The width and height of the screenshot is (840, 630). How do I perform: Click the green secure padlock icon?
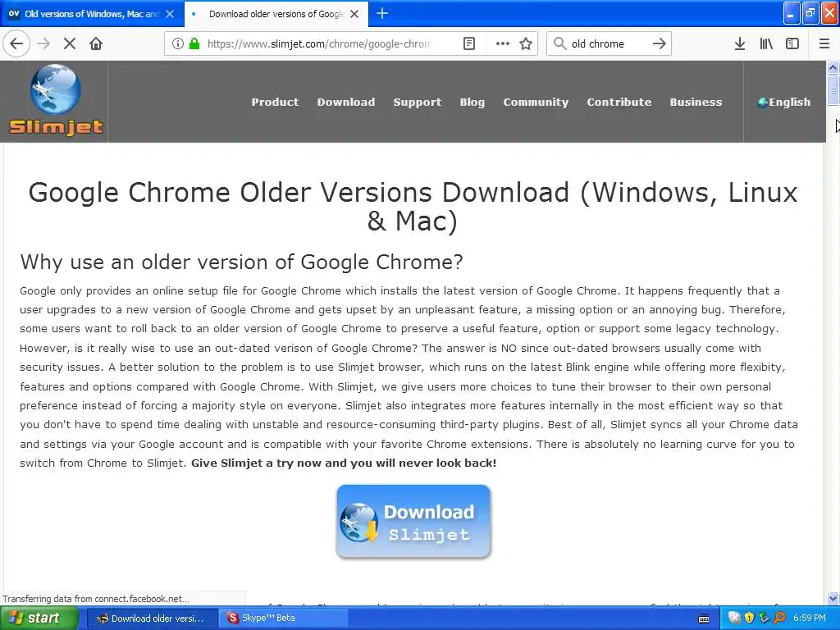click(x=194, y=43)
